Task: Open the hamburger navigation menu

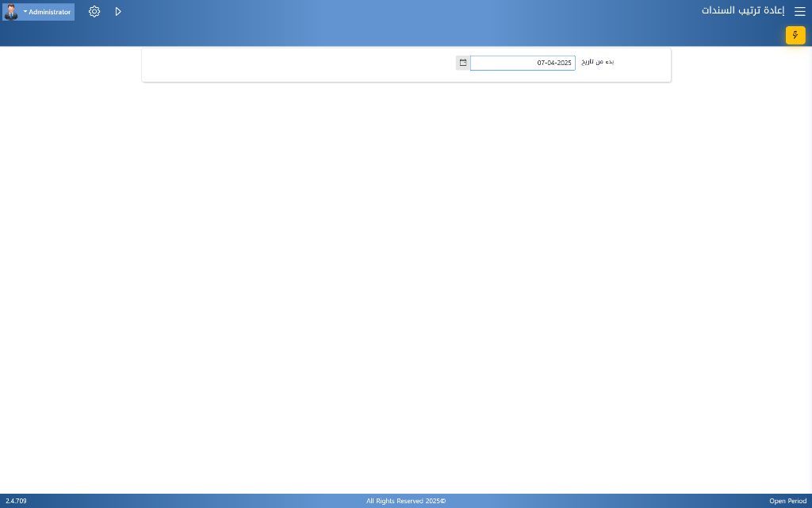Action: [x=799, y=12]
